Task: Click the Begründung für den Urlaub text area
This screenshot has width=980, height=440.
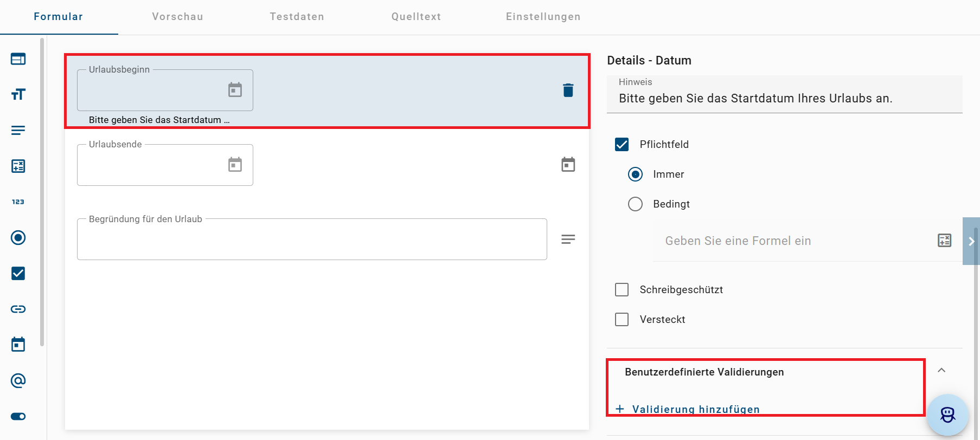Action: [312, 239]
